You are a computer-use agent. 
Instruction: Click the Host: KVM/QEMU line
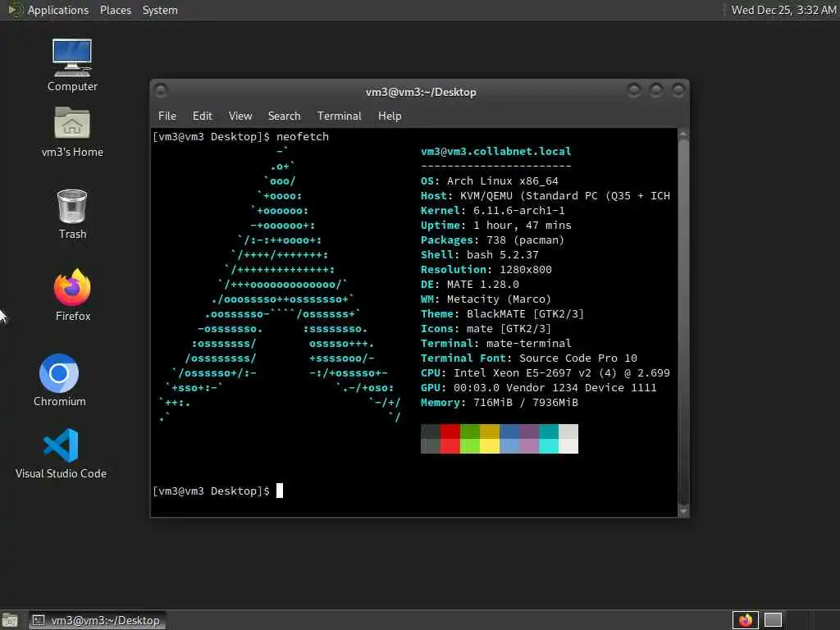546,196
